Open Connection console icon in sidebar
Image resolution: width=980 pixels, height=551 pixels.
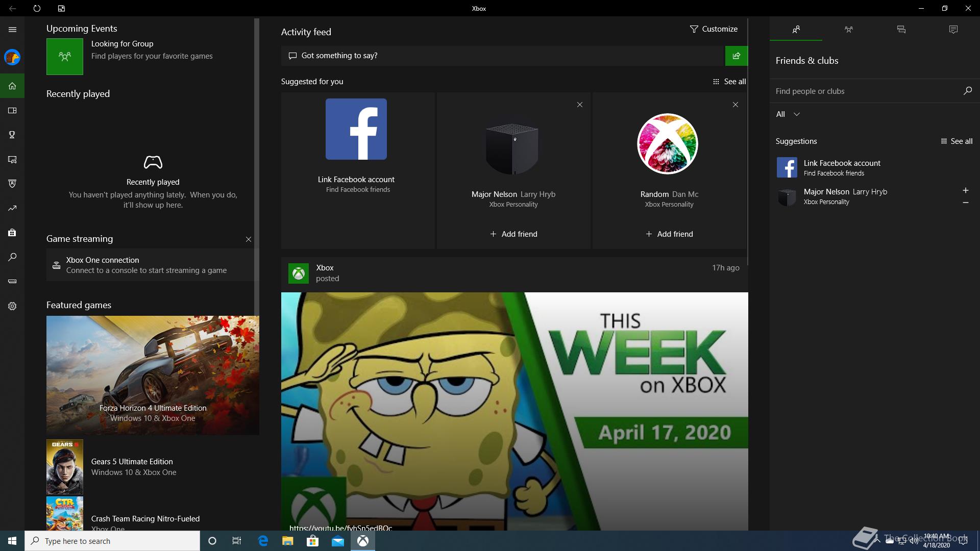[12, 281]
